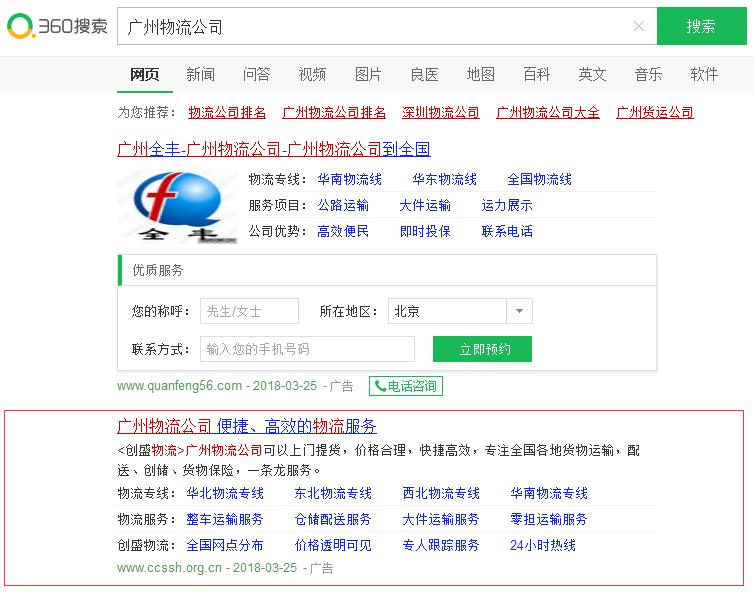Image resolution: width=754 pixels, height=592 pixels.
Task: Open the 整车运输服务 link
Action: point(225,519)
